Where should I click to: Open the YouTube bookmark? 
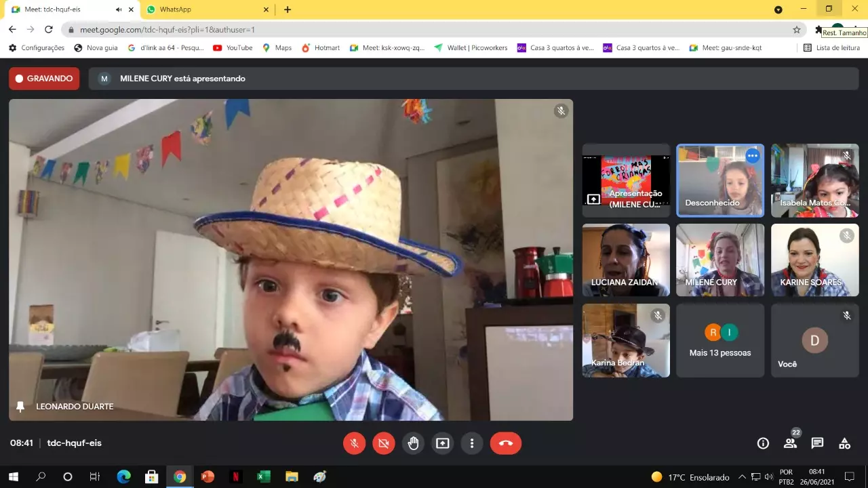(233, 48)
